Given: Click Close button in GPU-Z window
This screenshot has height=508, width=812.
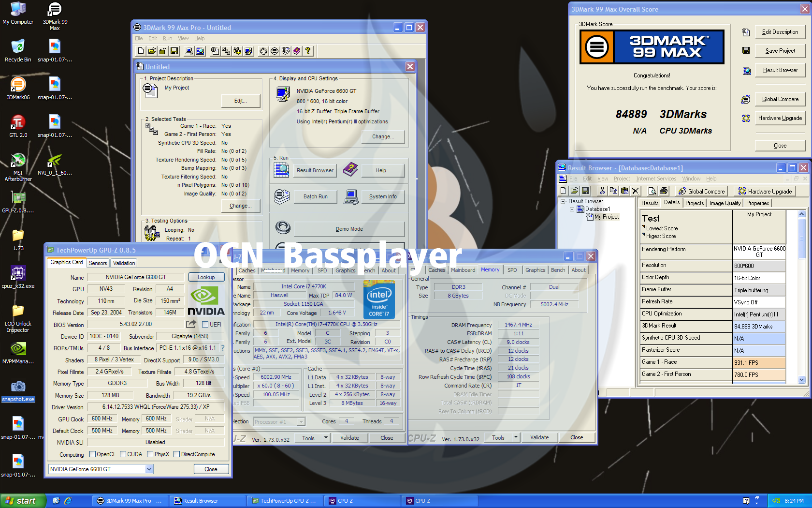Looking at the screenshot, I should point(211,469).
